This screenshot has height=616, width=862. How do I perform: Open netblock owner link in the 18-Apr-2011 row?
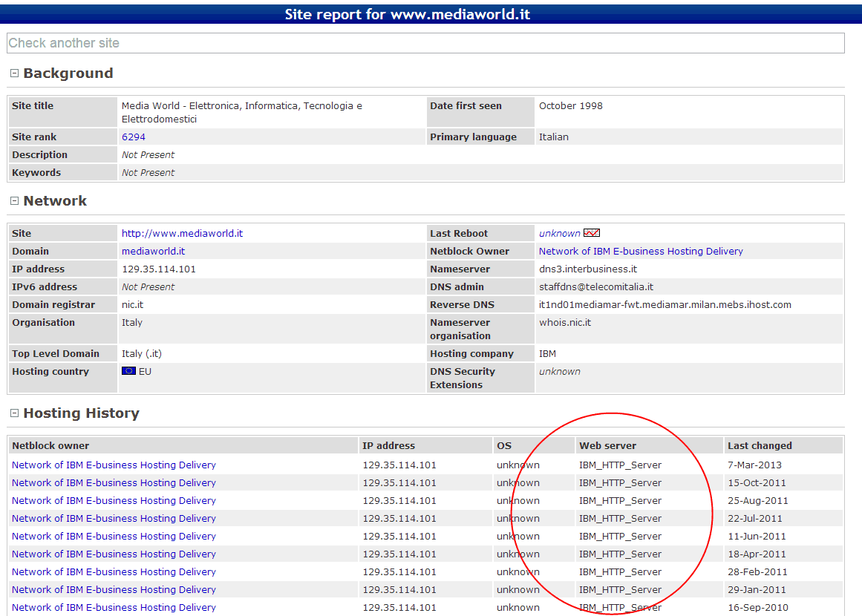tap(114, 554)
